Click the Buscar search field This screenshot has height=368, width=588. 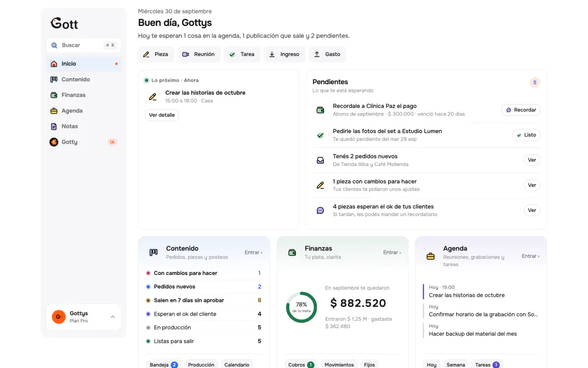click(x=83, y=45)
